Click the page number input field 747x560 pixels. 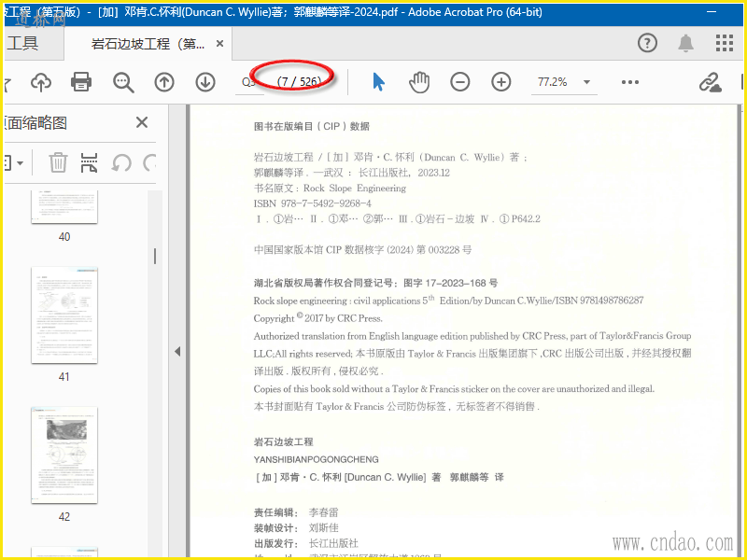click(249, 82)
